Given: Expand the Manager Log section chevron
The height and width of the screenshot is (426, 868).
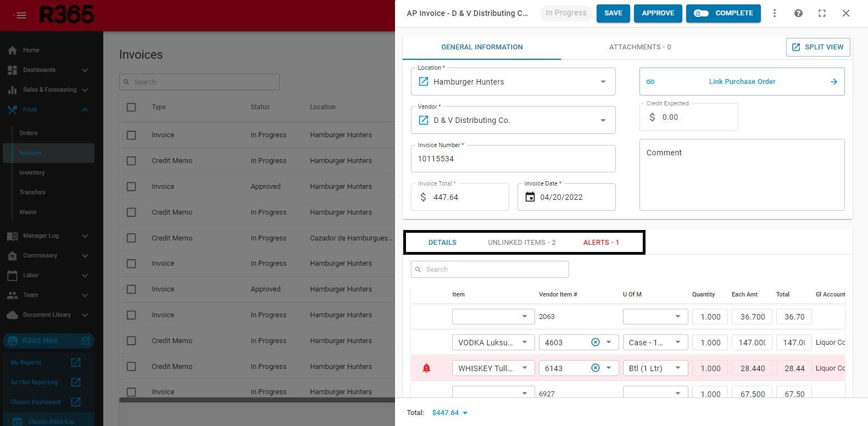Looking at the screenshot, I should coord(85,236).
